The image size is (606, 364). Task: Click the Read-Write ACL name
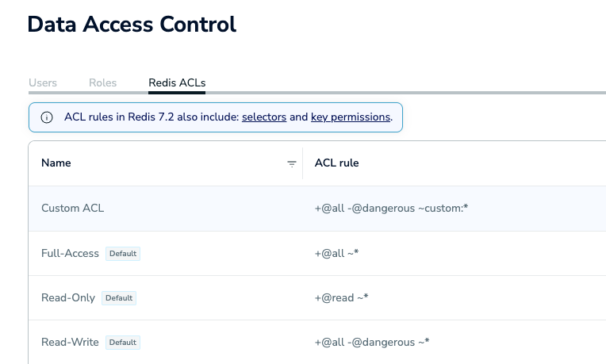pyautogui.click(x=70, y=343)
